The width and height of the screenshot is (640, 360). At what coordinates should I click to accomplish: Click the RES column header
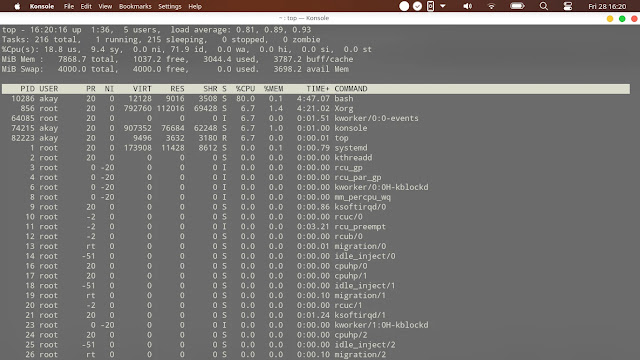tap(177, 89)
